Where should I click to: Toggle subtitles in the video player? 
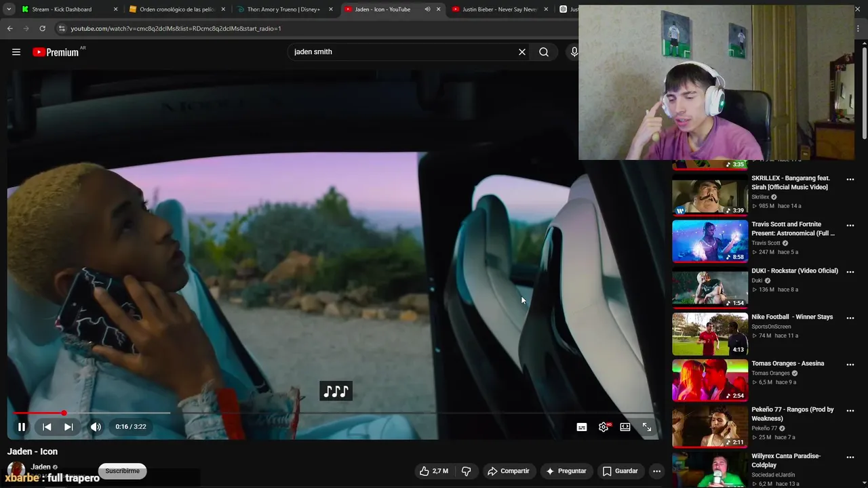click(x=582, y=427)
